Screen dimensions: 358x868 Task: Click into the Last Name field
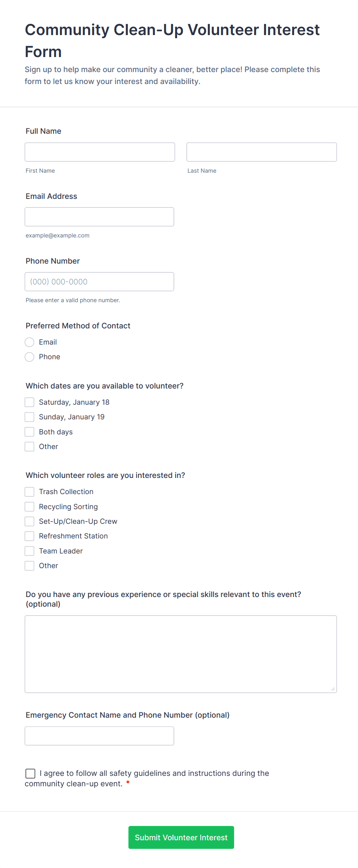point(261,152)
